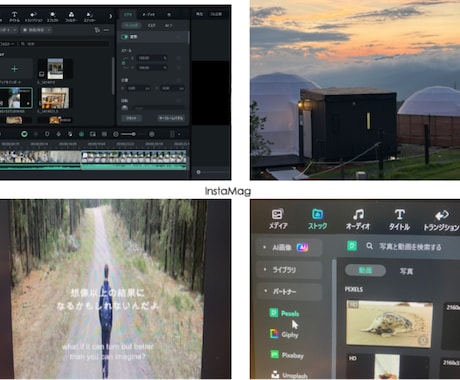Click the keyframe panel button
The image size is (460, 380).
point(171,118)
